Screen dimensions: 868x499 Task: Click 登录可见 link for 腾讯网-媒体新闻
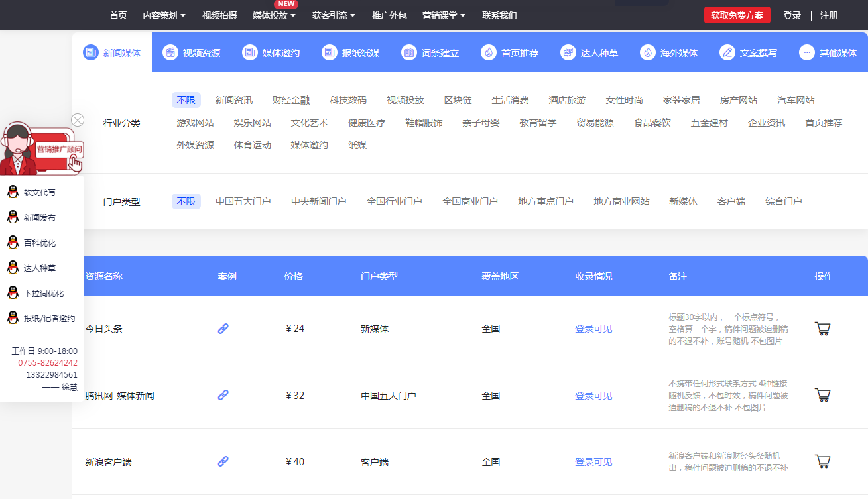click(x=593, y=396)
